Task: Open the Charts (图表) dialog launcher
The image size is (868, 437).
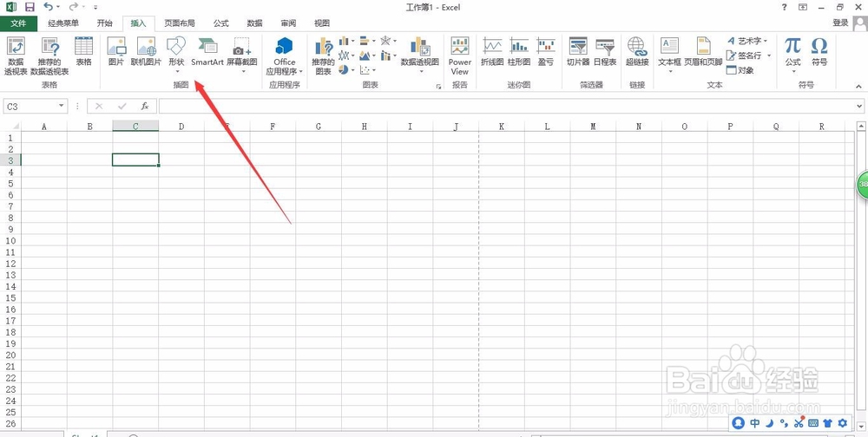Action: (x=438, y=87)
